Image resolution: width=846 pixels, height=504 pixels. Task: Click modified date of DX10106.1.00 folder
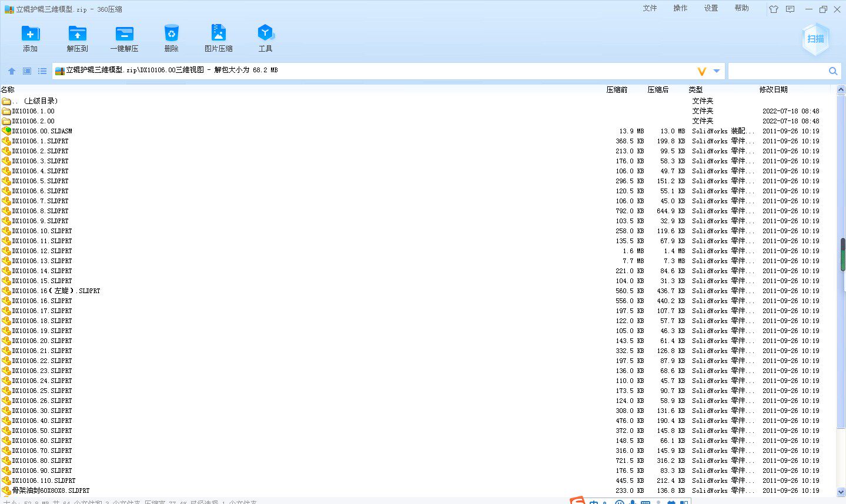click(791, 111)
